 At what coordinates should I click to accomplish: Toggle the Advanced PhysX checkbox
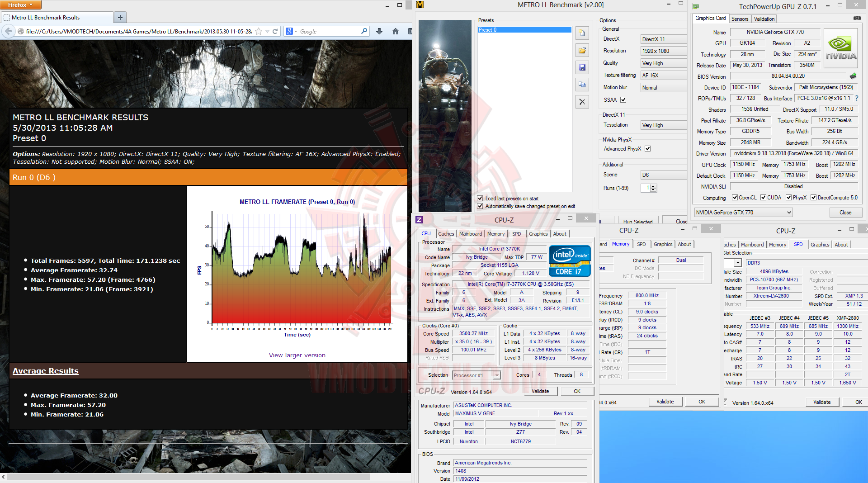648,149
